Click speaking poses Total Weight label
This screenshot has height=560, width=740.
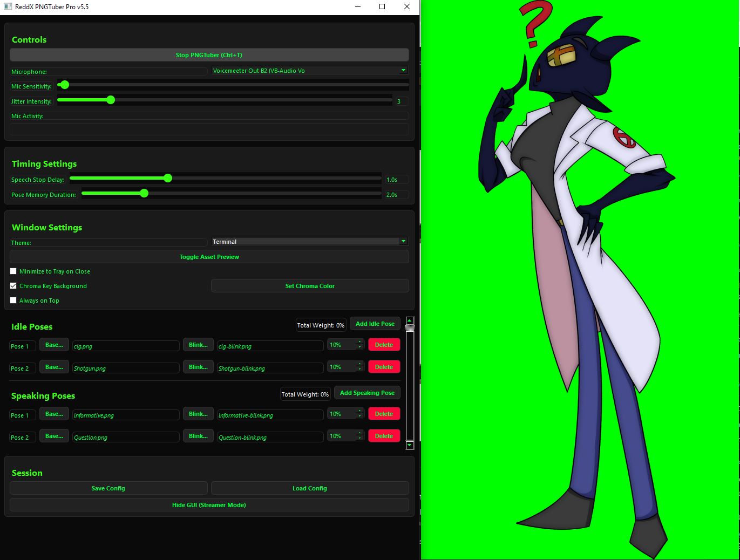click(x=305, y=394)
